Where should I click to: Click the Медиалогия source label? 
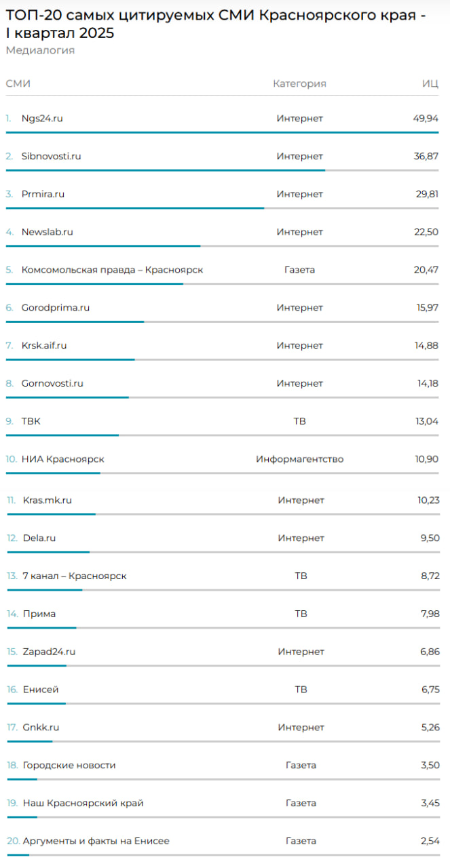[x=40, y=51]
